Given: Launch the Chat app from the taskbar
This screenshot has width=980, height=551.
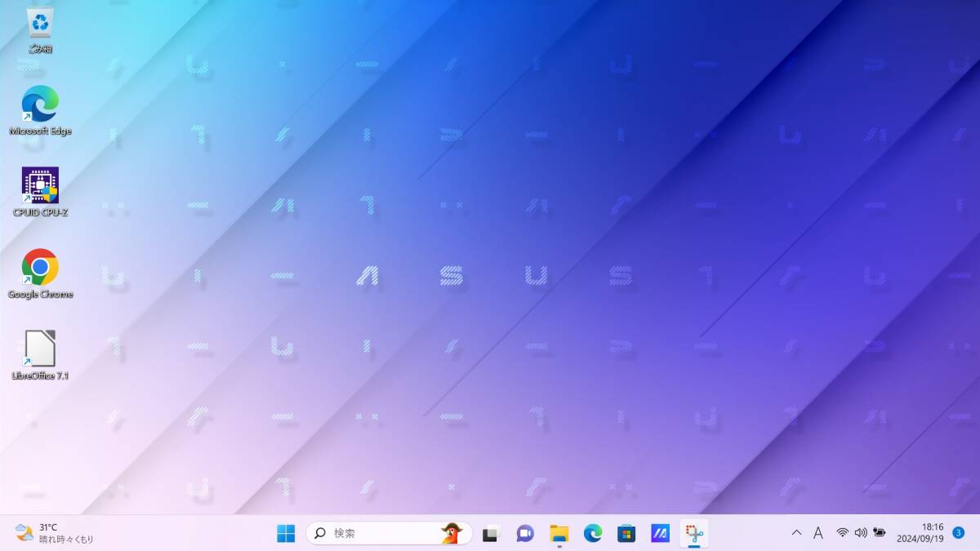Looking at the screenshot, I should click(524, 534).
